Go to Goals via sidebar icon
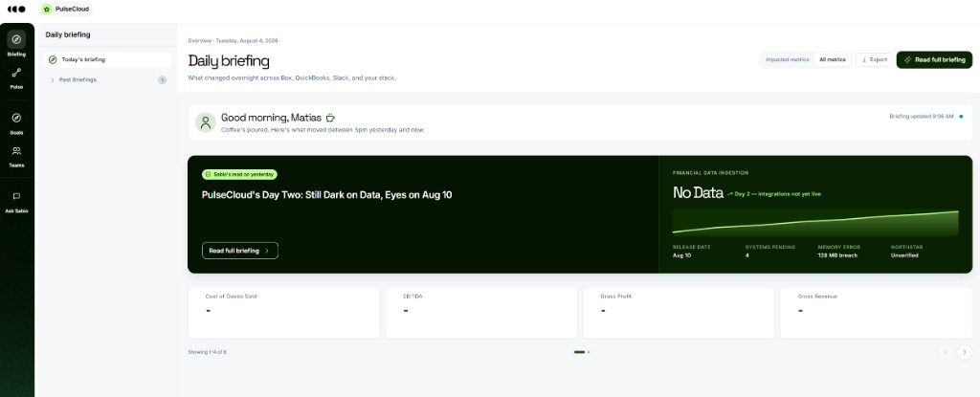Screen dimensions: 980x397 [x=17, y=119]
